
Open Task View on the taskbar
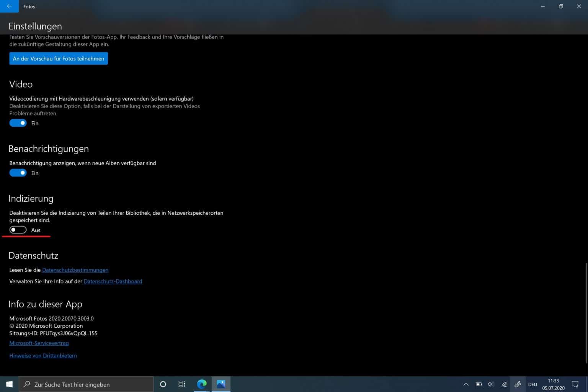[181, 384]
